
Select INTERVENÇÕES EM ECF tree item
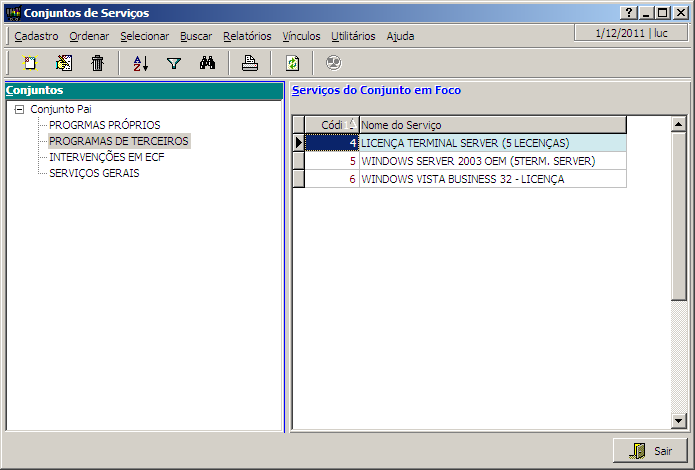click(106, 157)
